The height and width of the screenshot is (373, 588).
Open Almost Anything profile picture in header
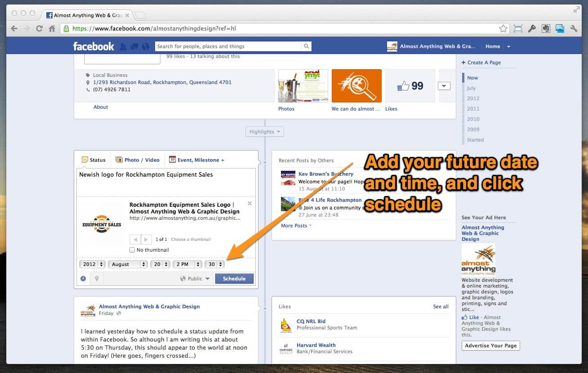[392, 46]
